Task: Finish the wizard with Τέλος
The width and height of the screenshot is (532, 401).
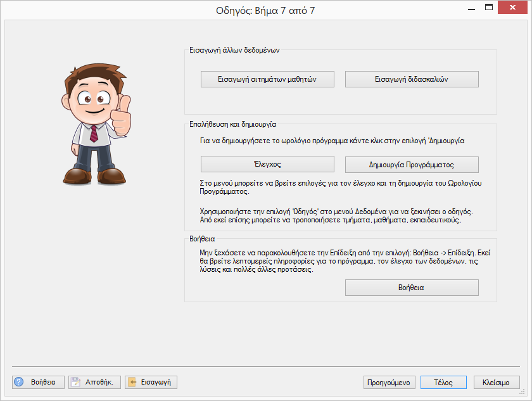Action: pyautogui.click(x=443, y=383)
